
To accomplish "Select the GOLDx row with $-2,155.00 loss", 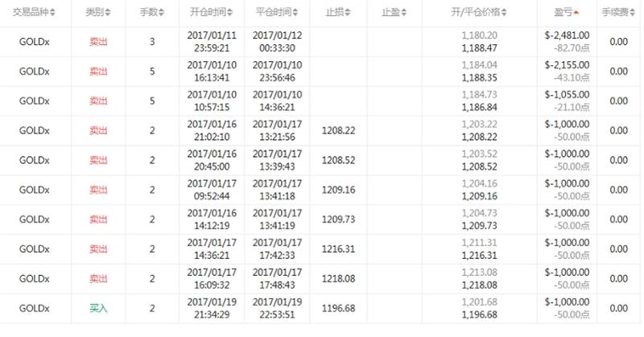I will [x=322, y=72].
